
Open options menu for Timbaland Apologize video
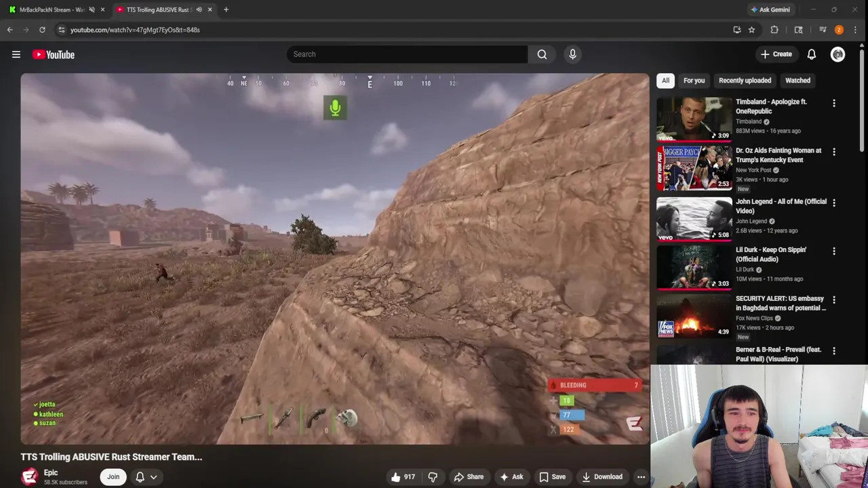[x=834, y=103]
